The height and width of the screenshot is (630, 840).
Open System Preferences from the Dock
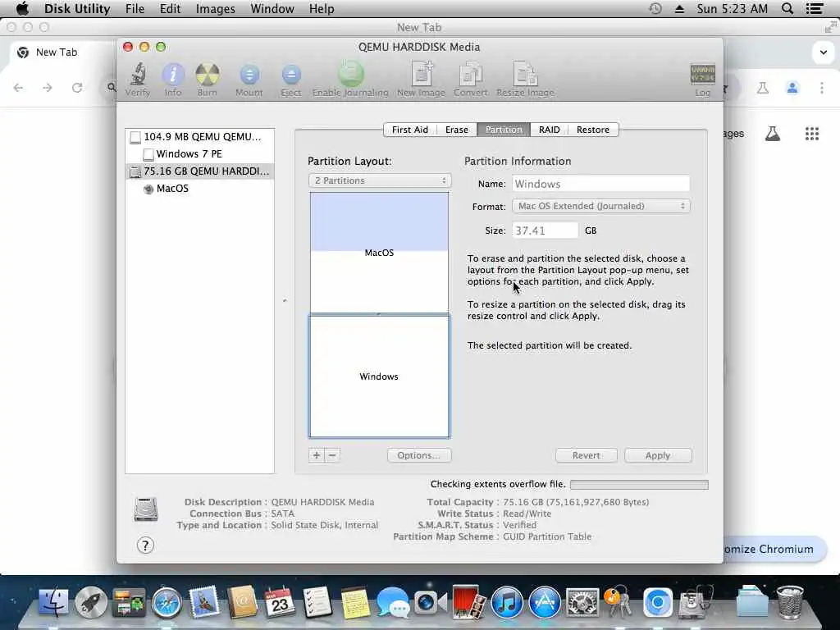coord(582,602)
